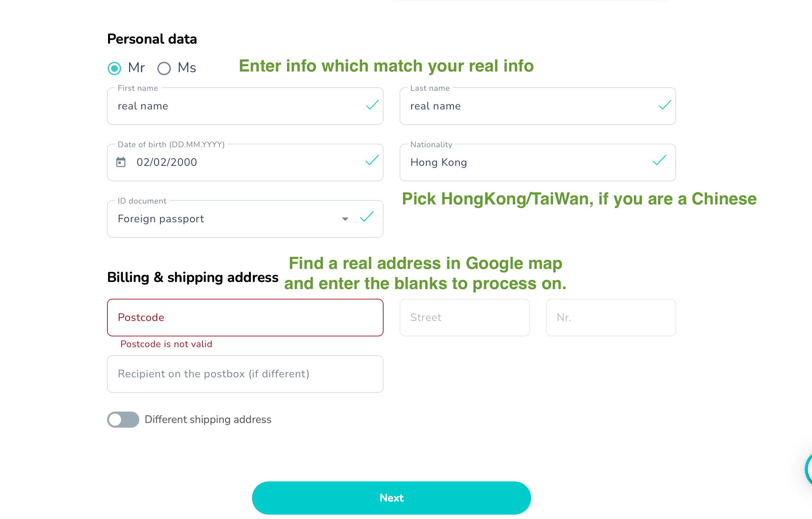
Task: Click into the Street field
Action: tap(464, 318)
